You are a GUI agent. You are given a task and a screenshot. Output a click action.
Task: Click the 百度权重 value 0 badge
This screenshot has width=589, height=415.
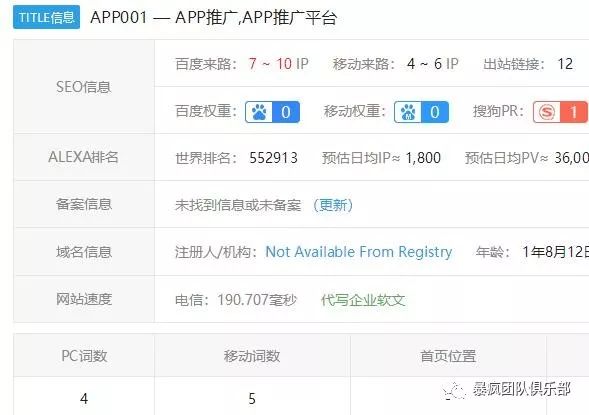tap(286, 112)
